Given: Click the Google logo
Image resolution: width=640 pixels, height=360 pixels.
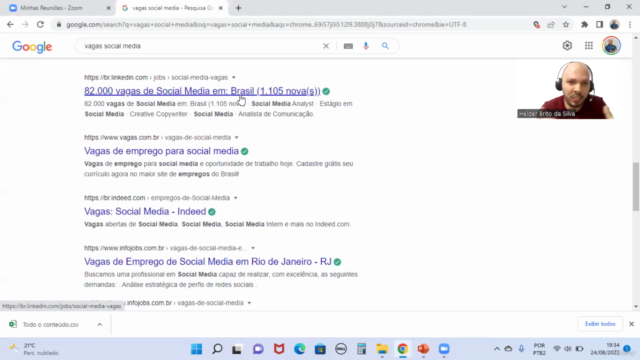Looking at the screenshot, I should coord(32,47).
